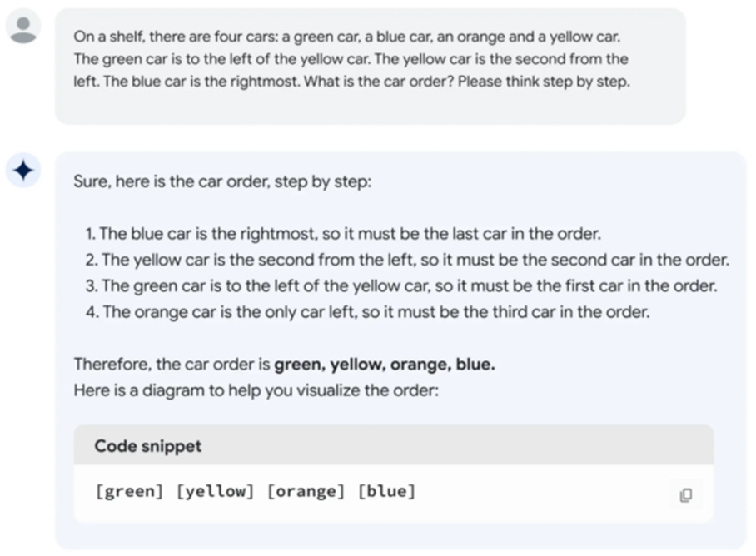Click the Bard sparkle response icon

click(24, 171)
